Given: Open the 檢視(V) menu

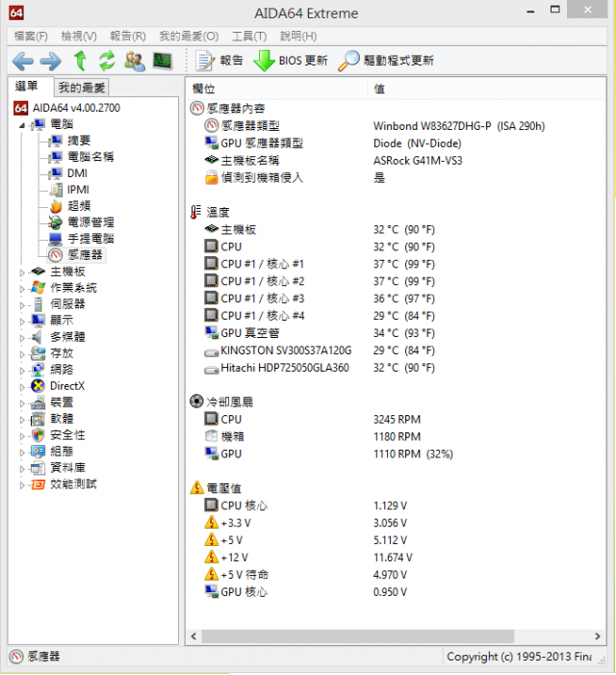Looking at the screenshot, I should tap(79, 37).
